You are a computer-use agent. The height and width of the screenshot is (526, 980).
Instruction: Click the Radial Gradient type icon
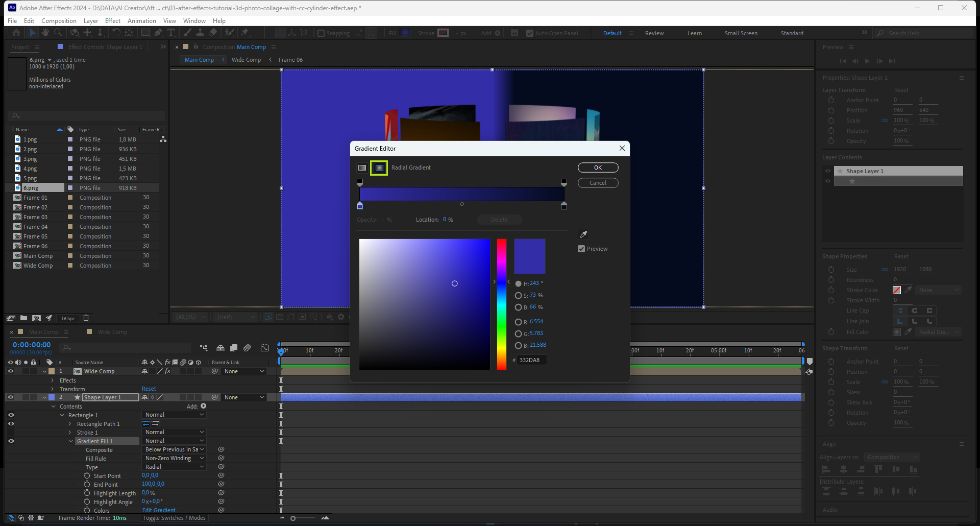point(379,168)
